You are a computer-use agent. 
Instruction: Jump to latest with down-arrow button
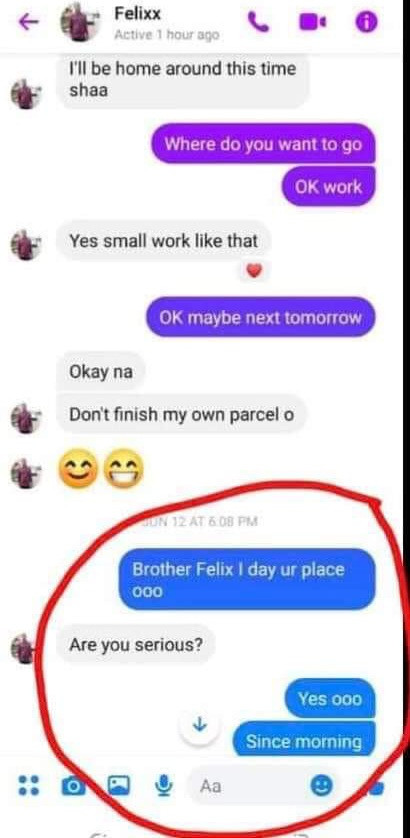click(199, 725)
